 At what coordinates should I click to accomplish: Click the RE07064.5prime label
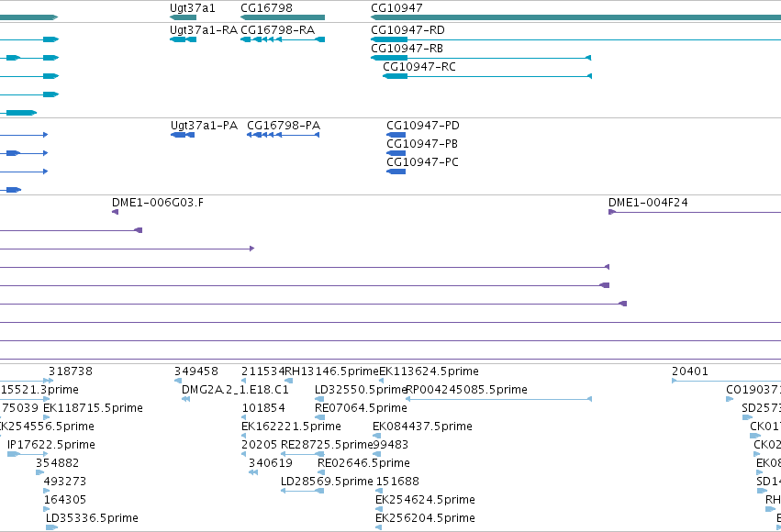pyautogui.click(x=361, y=408)
